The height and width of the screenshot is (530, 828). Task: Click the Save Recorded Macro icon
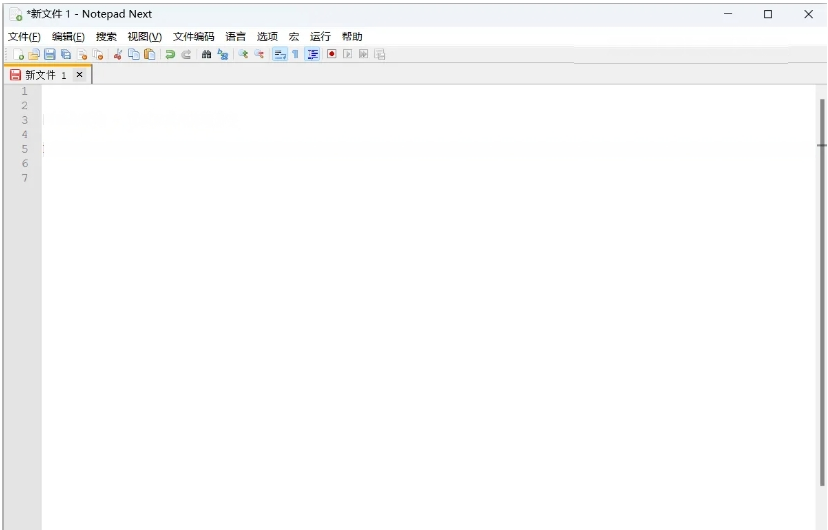coord(380,54)
